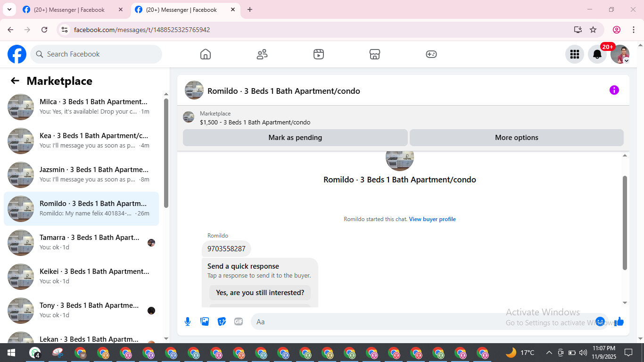This screenshot has width=644, height=362.
Task: Open Chrome's three-dot menu
Action: tap(634, 30)
